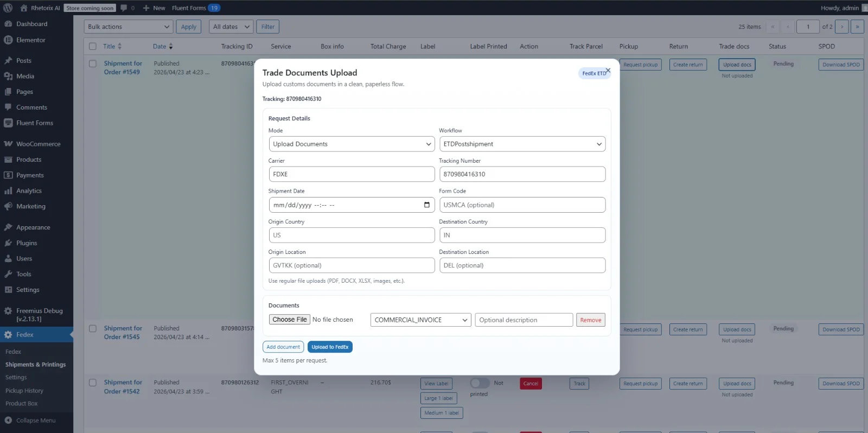Open the Users sidebar icon
868x433 pixels.
click(8, 258)
